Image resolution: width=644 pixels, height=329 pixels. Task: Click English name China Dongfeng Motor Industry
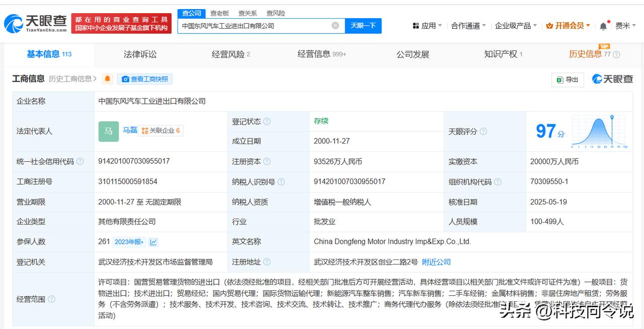point(392,242)
